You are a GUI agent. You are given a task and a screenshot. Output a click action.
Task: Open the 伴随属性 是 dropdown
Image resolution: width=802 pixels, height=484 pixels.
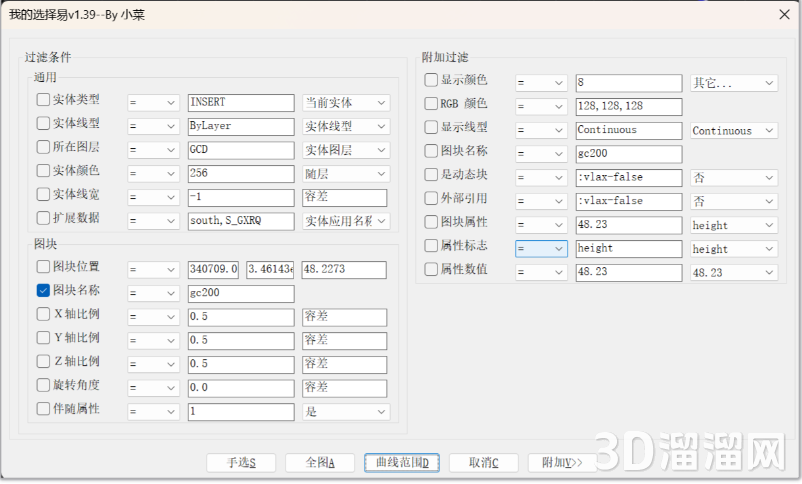pyautogui.click(x=346, y=412)
